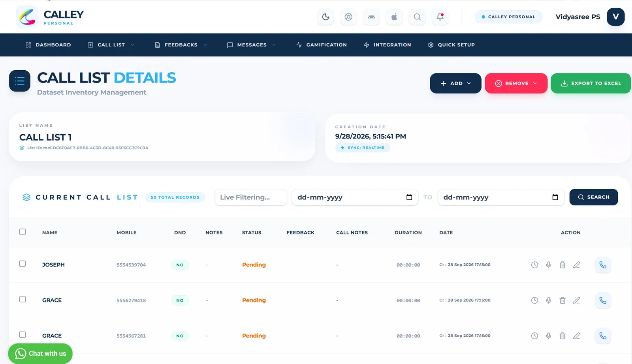Screen dimensions: 632x364
Task: Call JOSEPH using the phone icon
Action: [603, 265]
